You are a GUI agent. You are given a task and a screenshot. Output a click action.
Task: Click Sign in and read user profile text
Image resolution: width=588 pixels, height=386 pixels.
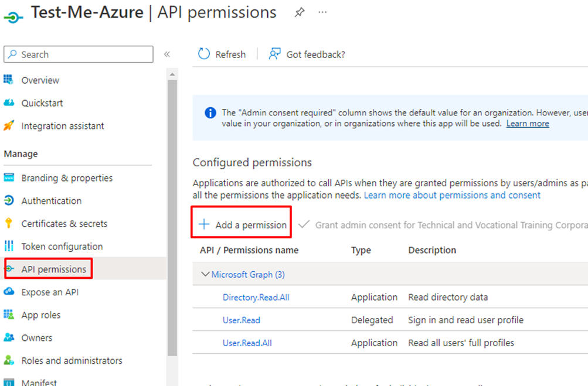(x=465, y=320)
